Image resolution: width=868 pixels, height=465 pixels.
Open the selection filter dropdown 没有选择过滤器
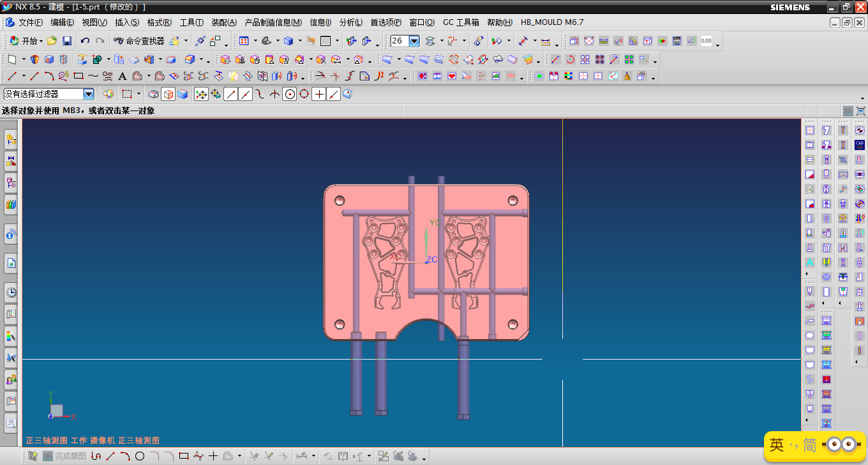coord(49,94)
